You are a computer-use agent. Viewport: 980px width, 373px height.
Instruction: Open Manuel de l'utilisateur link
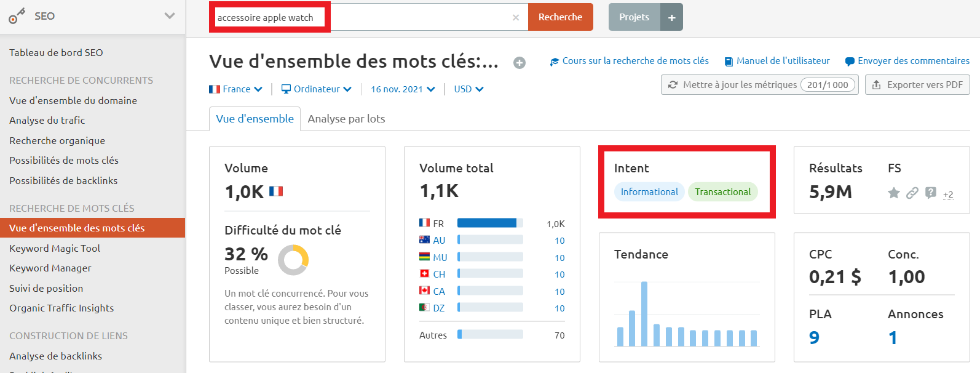pos(777,61)
